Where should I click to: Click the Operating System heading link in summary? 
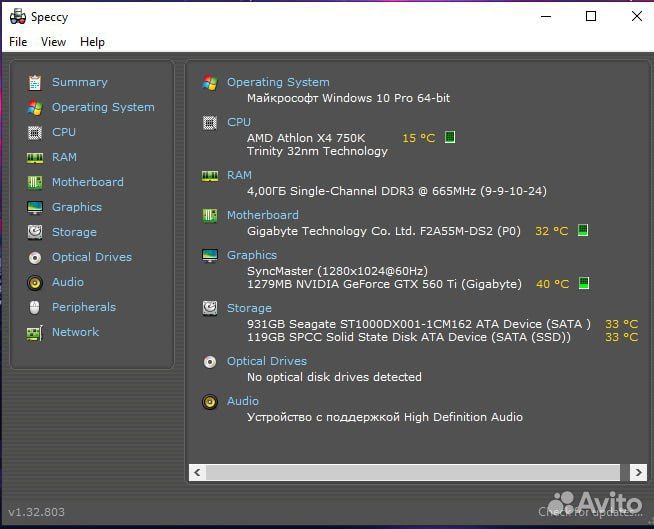[x=278, y=82]
